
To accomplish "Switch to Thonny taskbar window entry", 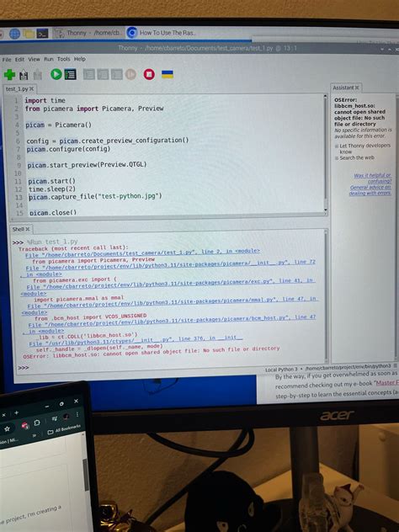I will click(x=88, y=33).
